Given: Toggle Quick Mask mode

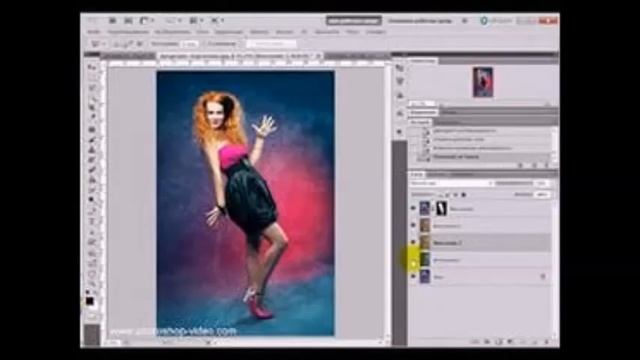Looking at the screenshot, I should 92,316.
